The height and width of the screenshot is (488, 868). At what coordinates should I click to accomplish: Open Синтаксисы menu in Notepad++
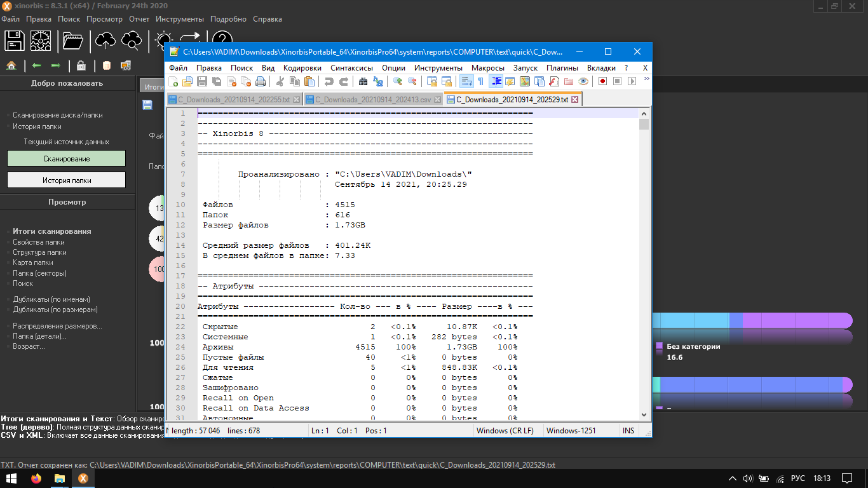coord(351,68)
